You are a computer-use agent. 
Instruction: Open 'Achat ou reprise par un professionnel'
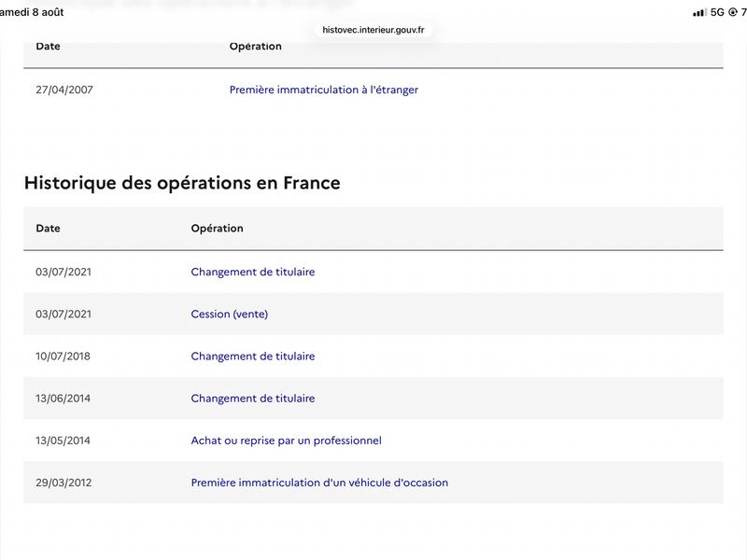[286, 441]
